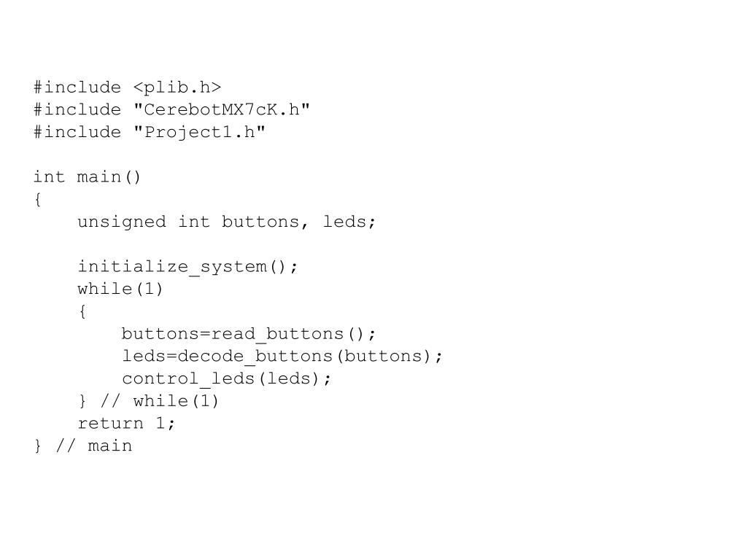Click the // while(1) closing comment
Screen dimensions: 747x560
[160, 401]
